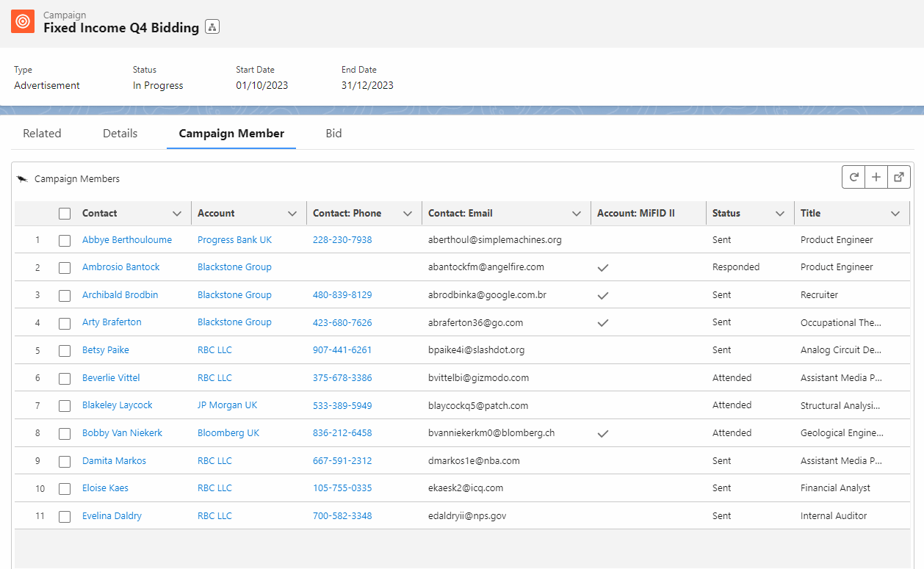Select Bobby Van Niekerk's row checkbox
Image resolution: width=924 pixels, height=569 pixels.
point(65,433)
